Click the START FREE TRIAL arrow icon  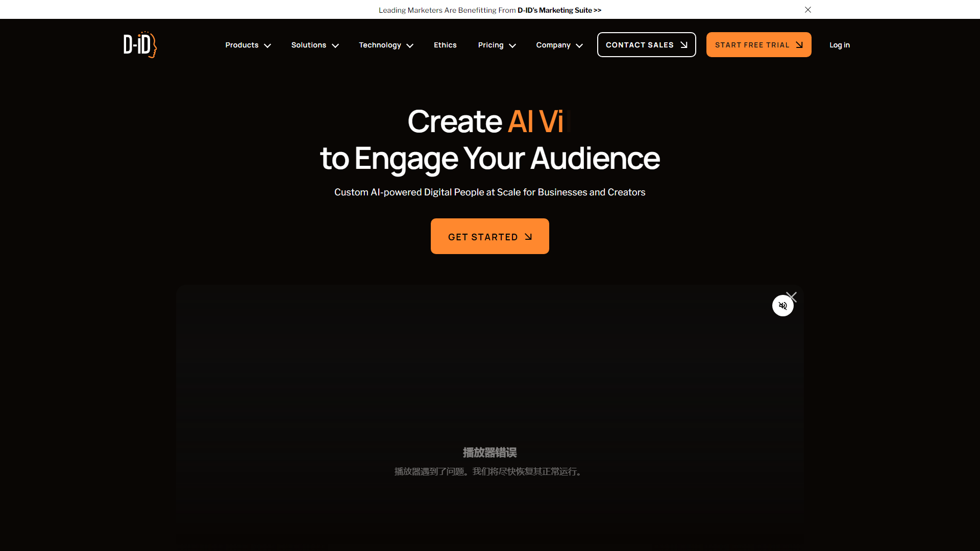point(798,44)
